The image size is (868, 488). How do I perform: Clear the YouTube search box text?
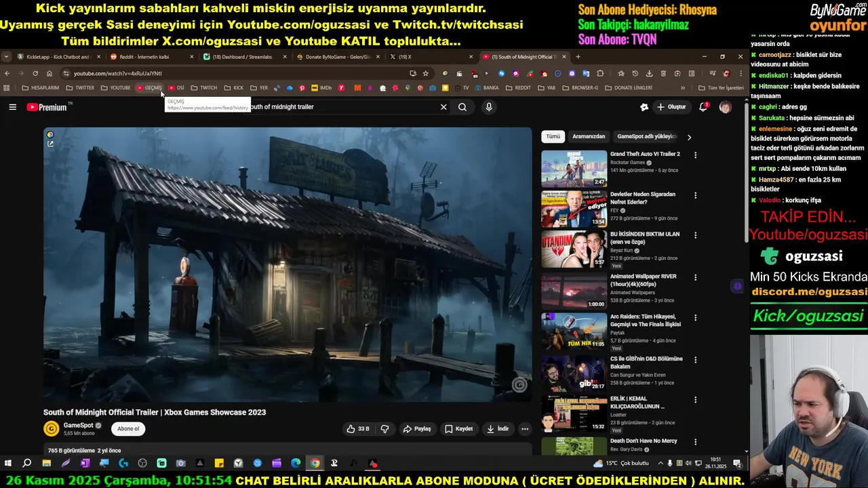point(443,107)
